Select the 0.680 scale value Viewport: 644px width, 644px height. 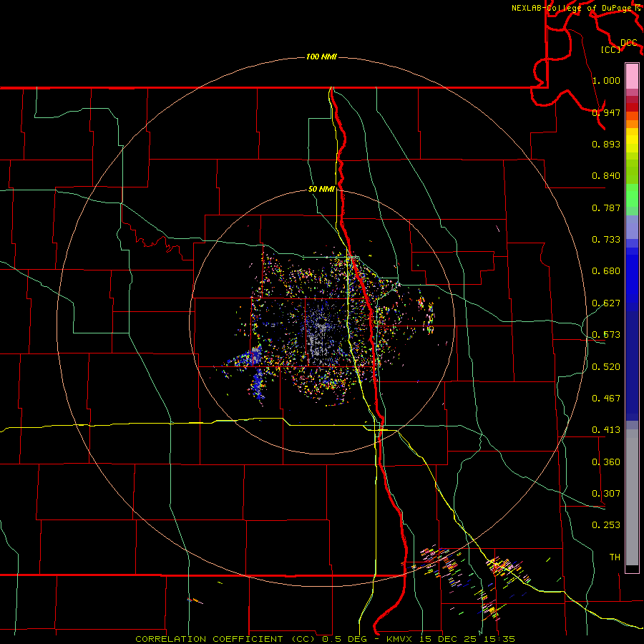point(606,271)
